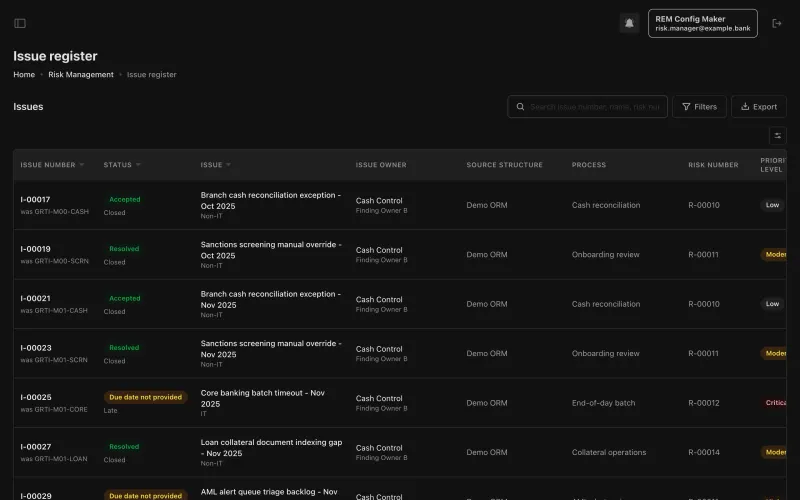Export the issues list
This screenshot has width=800, height=500.
click(x=759, y=107)
